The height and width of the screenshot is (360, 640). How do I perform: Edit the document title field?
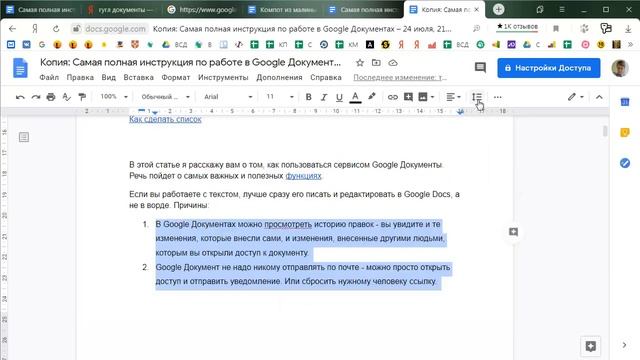coord(190,62)
